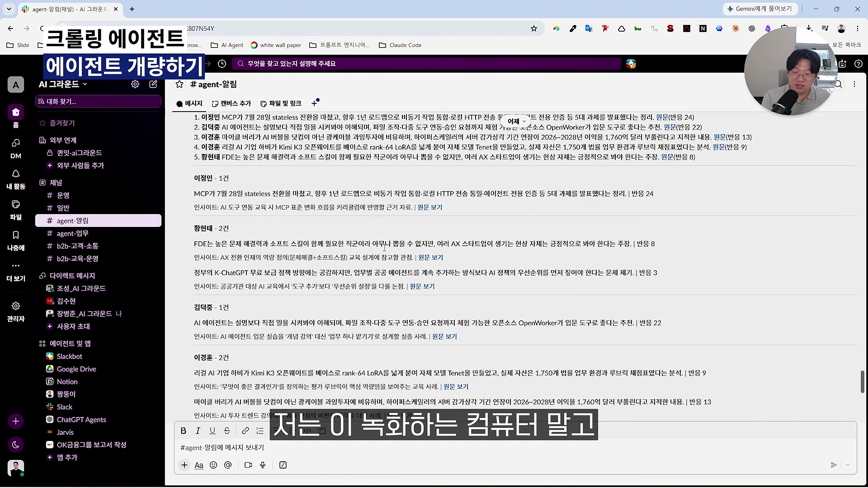
Task: Open channel more actions kebab menu
Action: pyautogui.click(x=854, y=84)
